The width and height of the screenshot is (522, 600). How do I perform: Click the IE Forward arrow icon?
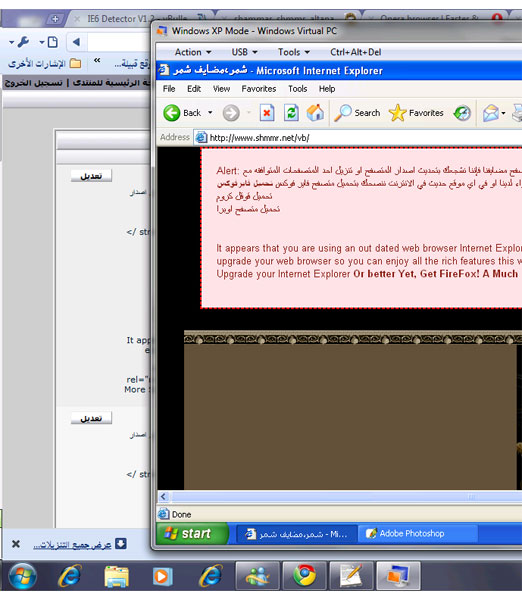[x=231, y=113]
